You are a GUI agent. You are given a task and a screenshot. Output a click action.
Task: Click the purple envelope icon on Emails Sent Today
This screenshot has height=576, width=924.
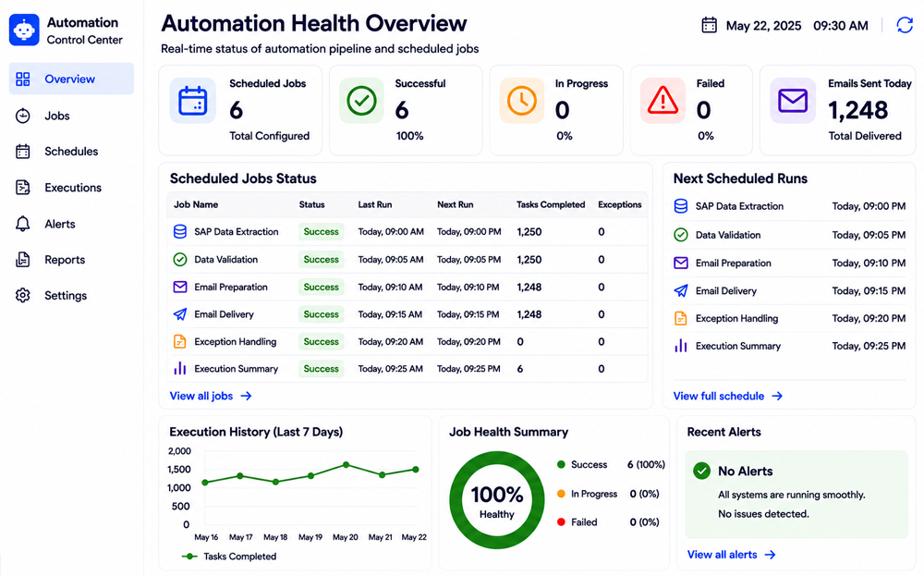coord(793,101)
